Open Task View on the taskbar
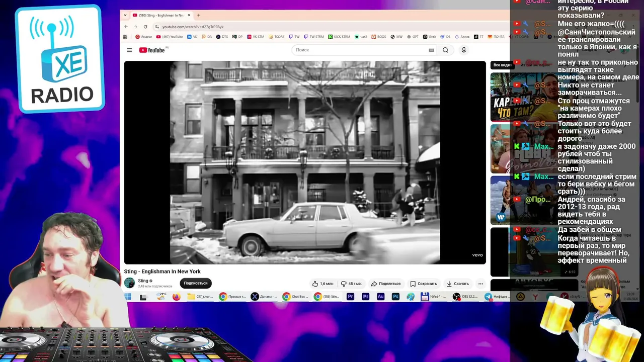 coord(143,297)
